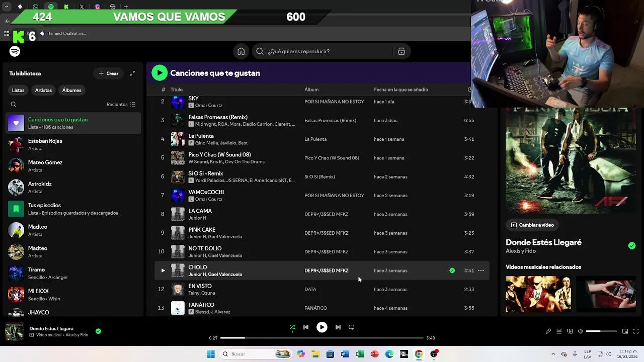Open the Windows Start menu
Viewport: 644px width, 362px height.
click(211, 354)
